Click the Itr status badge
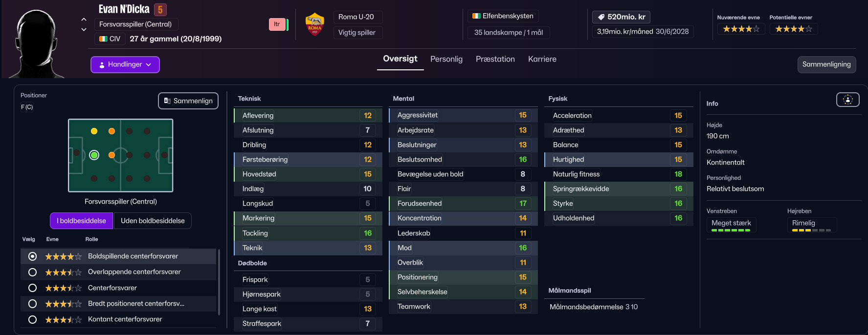 coord(277,24)
